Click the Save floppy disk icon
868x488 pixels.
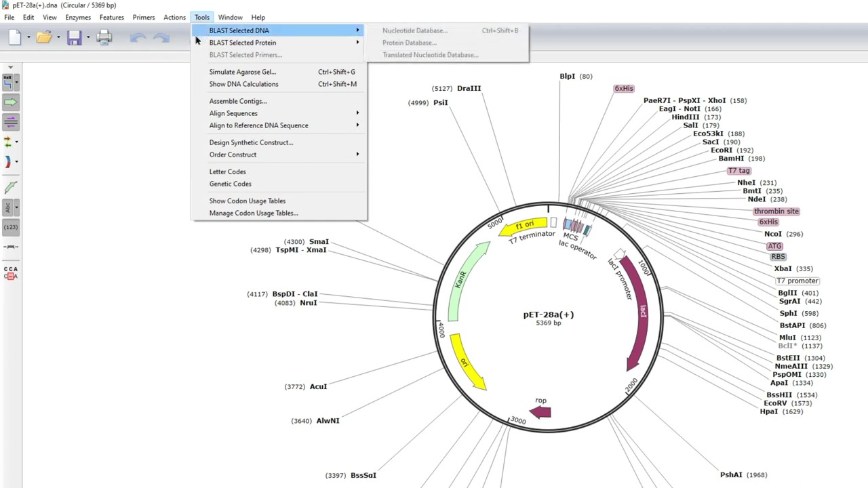(x=74, y=38)
